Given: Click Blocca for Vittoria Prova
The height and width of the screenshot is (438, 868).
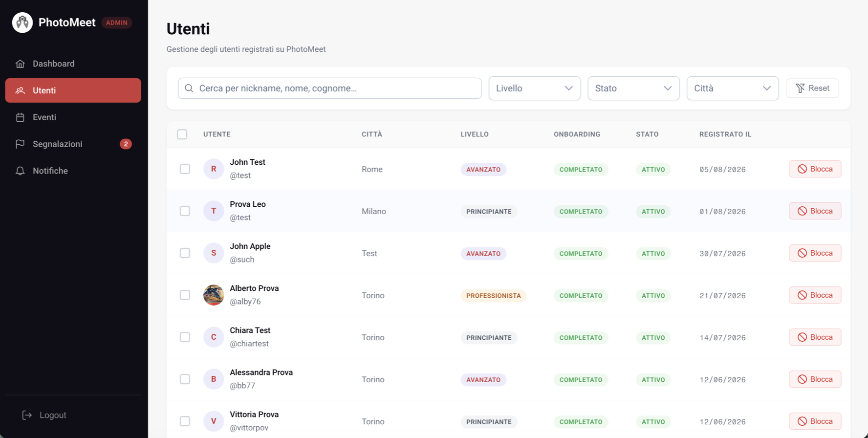Looking at the screenshot, I should pyautogui.click(x=815, y=421).
